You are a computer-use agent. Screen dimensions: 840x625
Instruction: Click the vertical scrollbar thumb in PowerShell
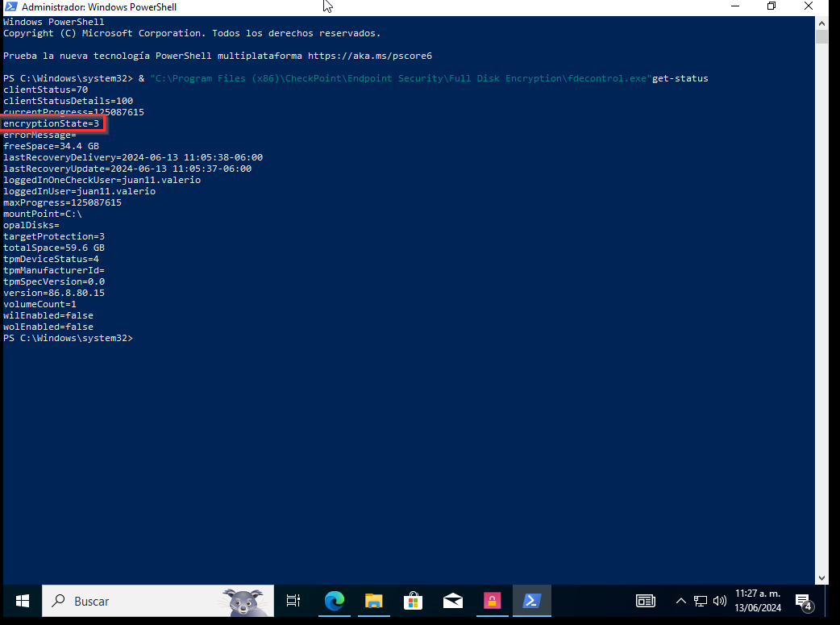tap(821, 36)
